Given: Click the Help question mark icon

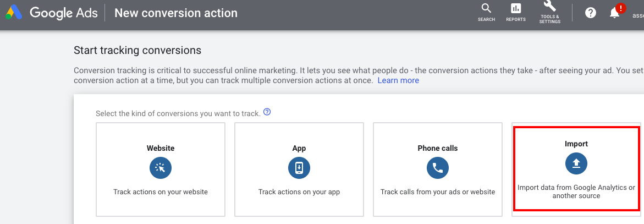Looking at the screenshot, I should tap(591, 13).
